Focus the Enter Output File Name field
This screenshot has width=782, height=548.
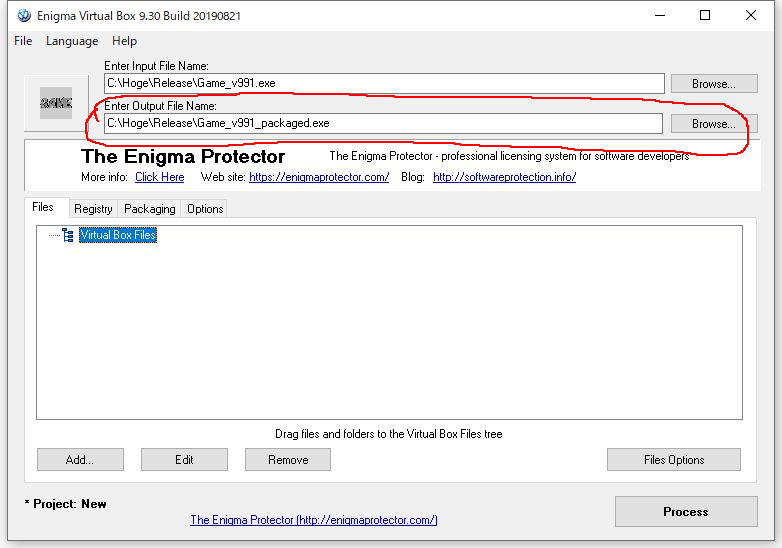click(x=383, y=123)
